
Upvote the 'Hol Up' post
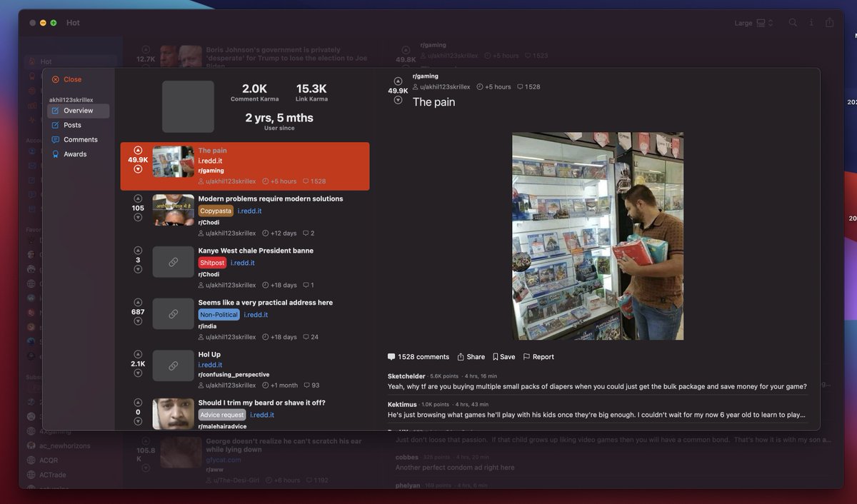[x=138, y=354]
